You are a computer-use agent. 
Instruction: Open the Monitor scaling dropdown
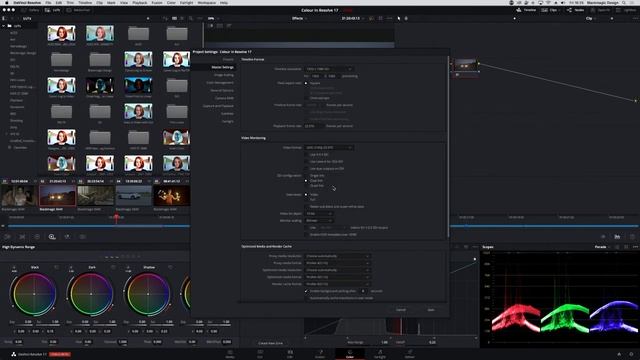[x=319, y=220]
